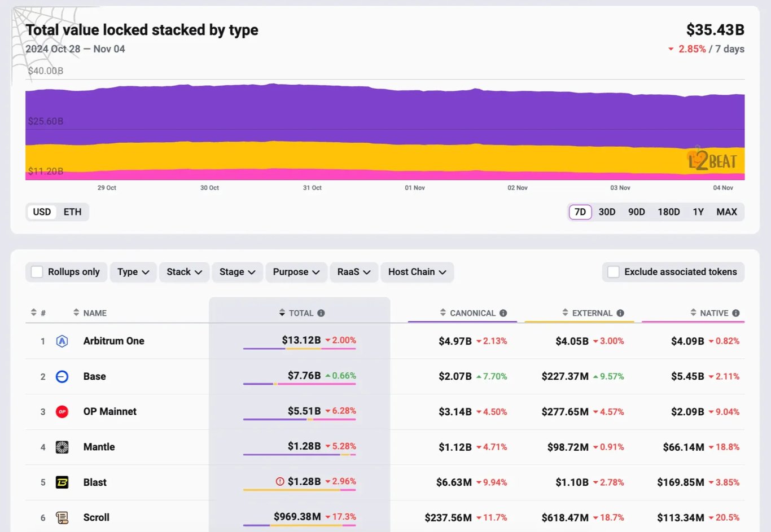Sort by rank number column arrows
Viewport: 771px width, 532px height.
coord(34,313)
